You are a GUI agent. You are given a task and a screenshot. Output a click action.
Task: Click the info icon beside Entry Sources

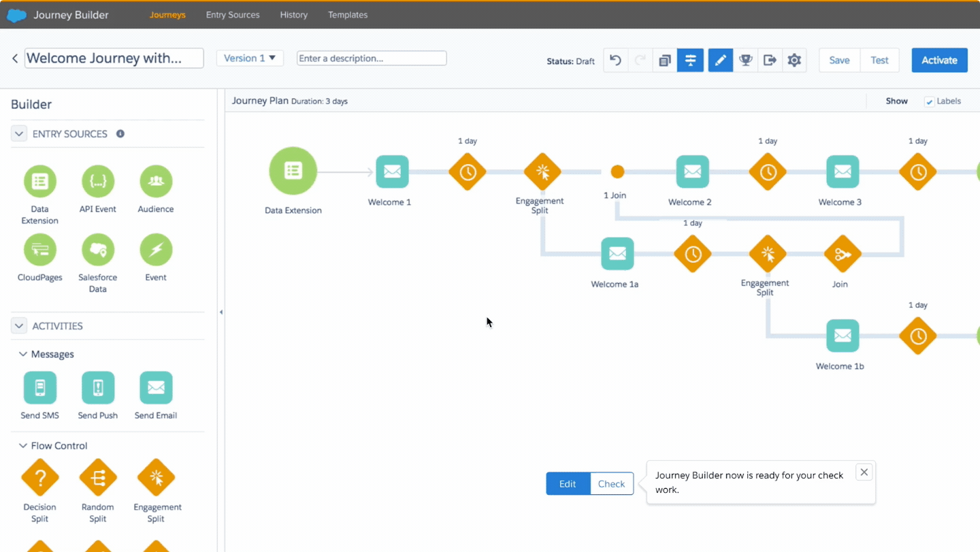[120, 134]
